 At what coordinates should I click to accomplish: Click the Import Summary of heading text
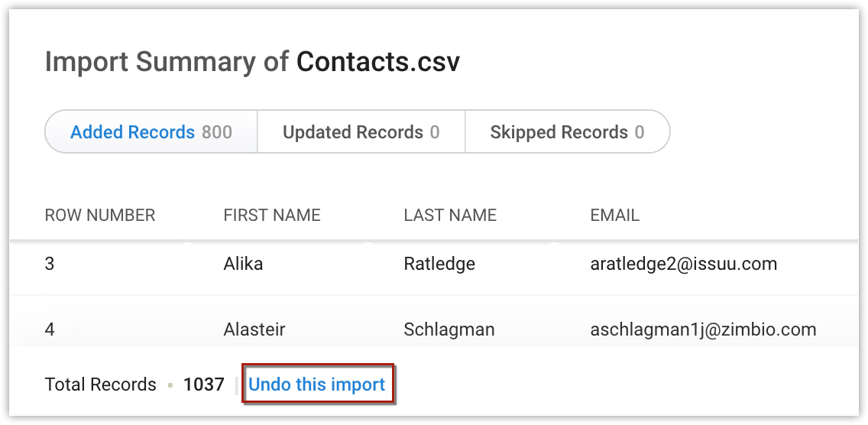click(x=167, y=61)
